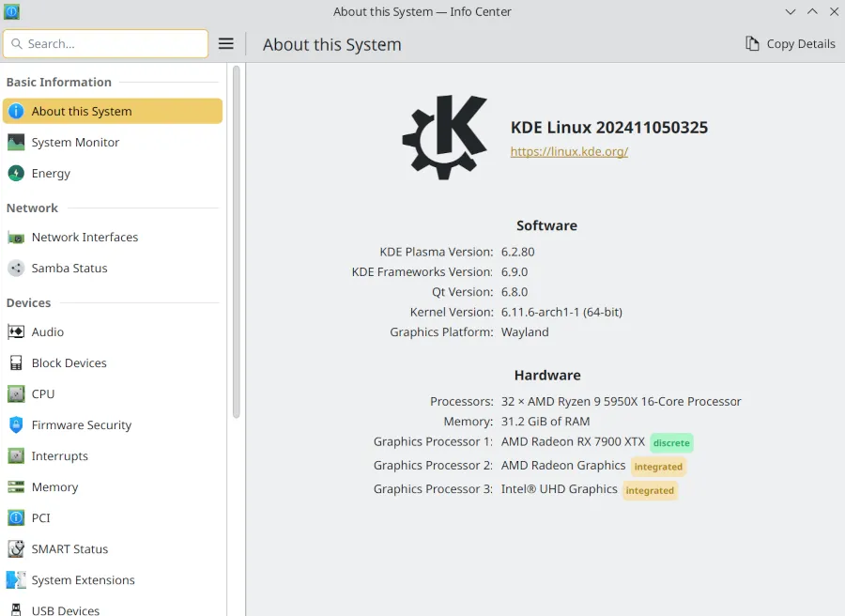The height and width of the screenshot is (616, 845).
Task: Click the Block Devices drive icon
Action: [16, 362]
